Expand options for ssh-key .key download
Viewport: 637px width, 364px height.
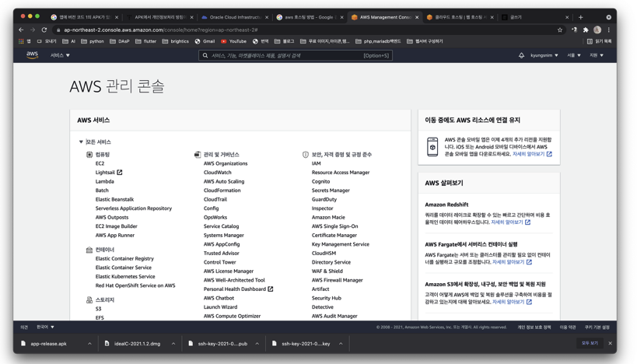pos(341,344)
